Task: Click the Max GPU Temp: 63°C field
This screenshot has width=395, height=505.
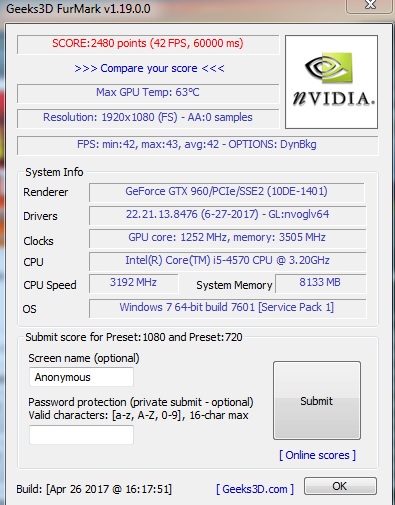Action: (x=148, y=93)
